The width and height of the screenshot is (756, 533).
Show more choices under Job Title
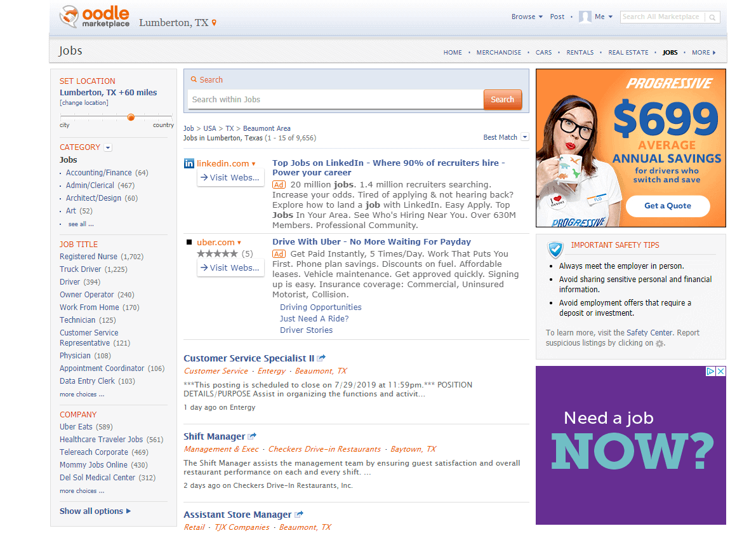click(x=82, y=394)
